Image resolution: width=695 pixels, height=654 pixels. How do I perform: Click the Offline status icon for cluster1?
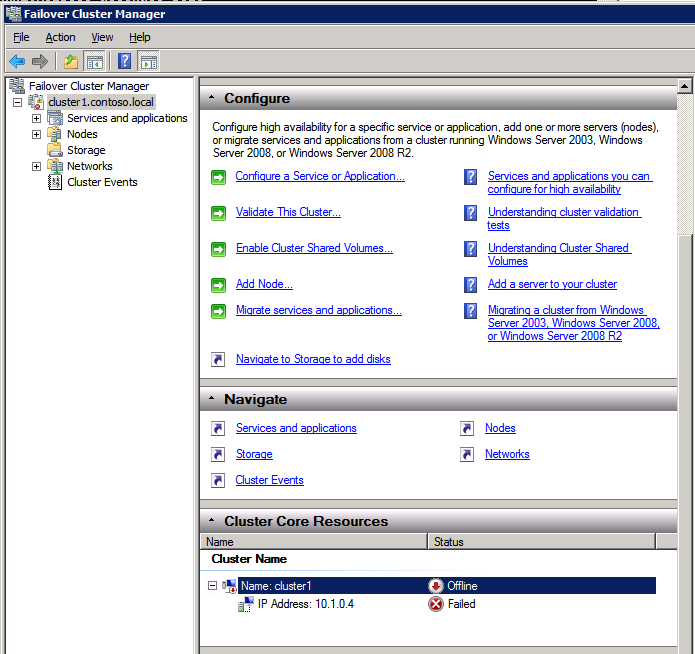click(436, 586)
